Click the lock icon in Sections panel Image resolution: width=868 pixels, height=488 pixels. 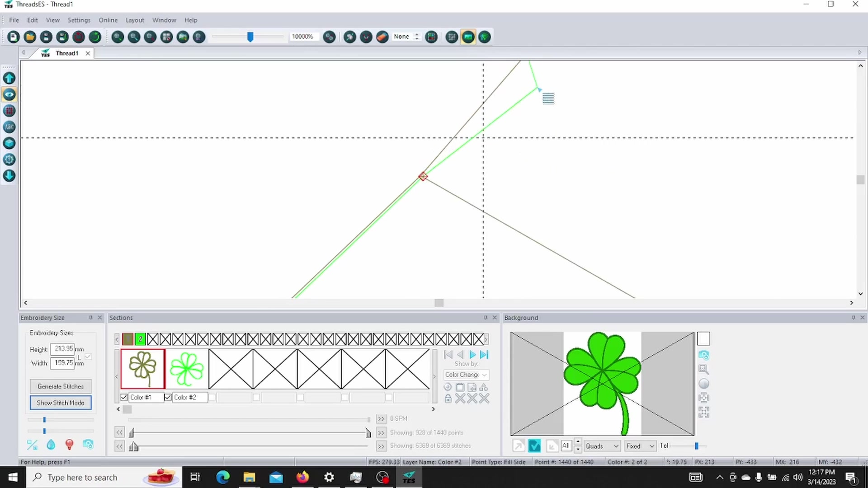point(448,399)
